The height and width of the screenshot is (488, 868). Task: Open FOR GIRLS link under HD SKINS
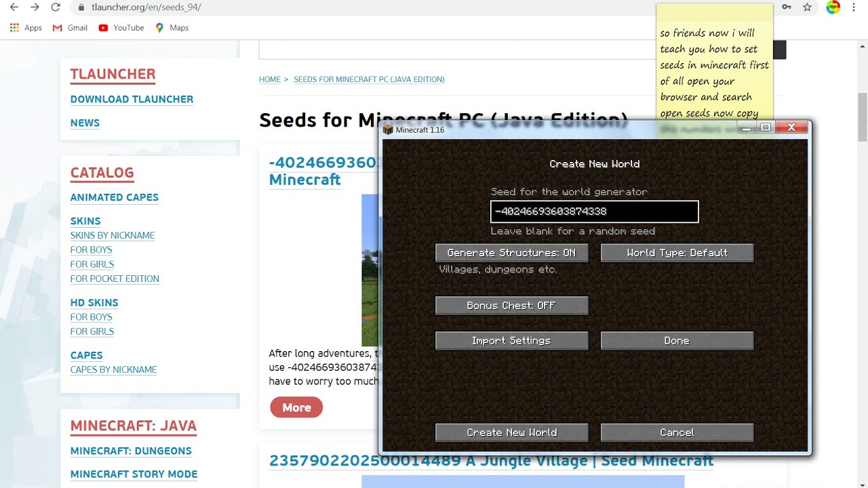92,331
